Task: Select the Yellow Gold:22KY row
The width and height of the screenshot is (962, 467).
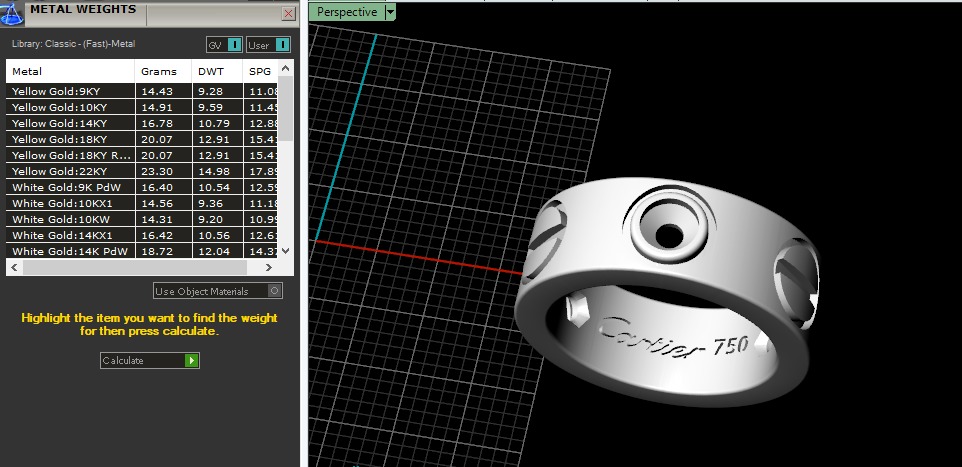Action: click(142, 171)
